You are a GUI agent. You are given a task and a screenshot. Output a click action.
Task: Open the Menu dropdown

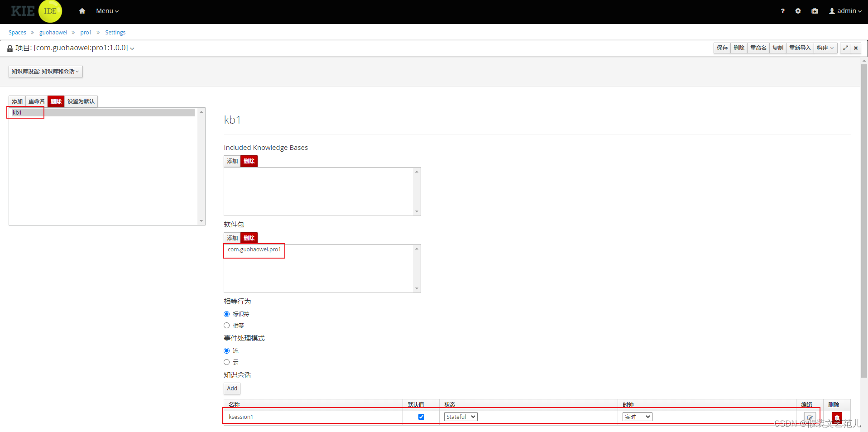coord(107,11)
